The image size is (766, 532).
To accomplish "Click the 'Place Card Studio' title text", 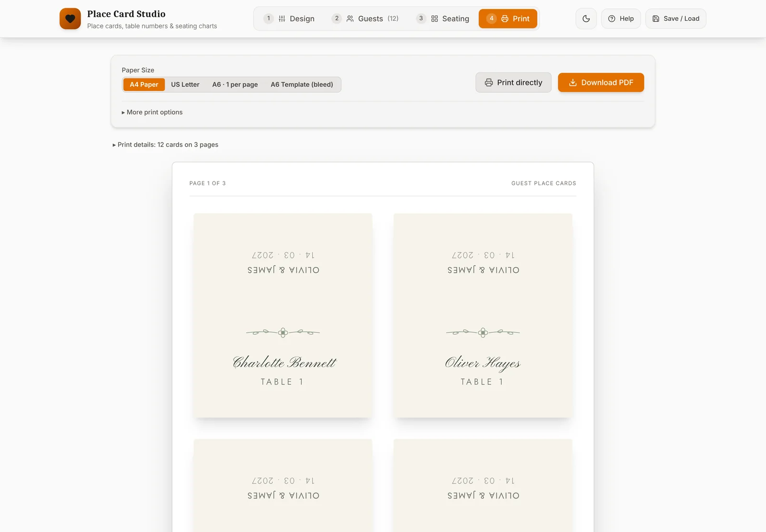I will 126,14.
